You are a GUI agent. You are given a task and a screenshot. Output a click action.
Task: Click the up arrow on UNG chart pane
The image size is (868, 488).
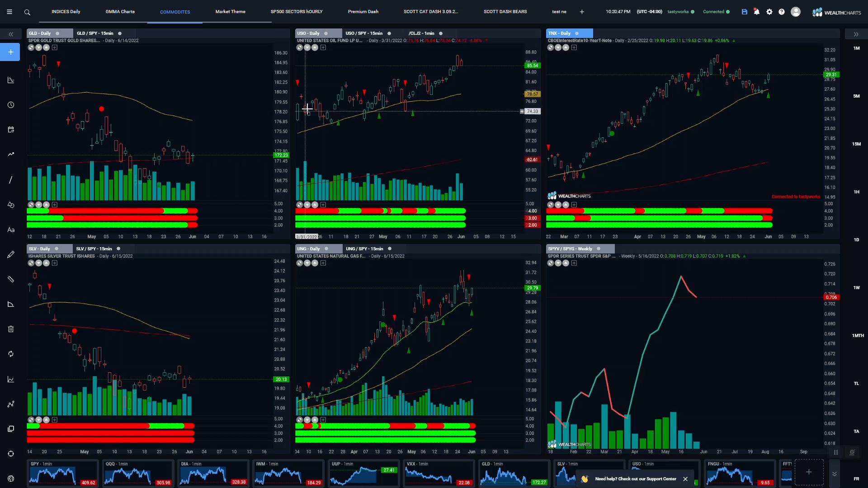315,263
